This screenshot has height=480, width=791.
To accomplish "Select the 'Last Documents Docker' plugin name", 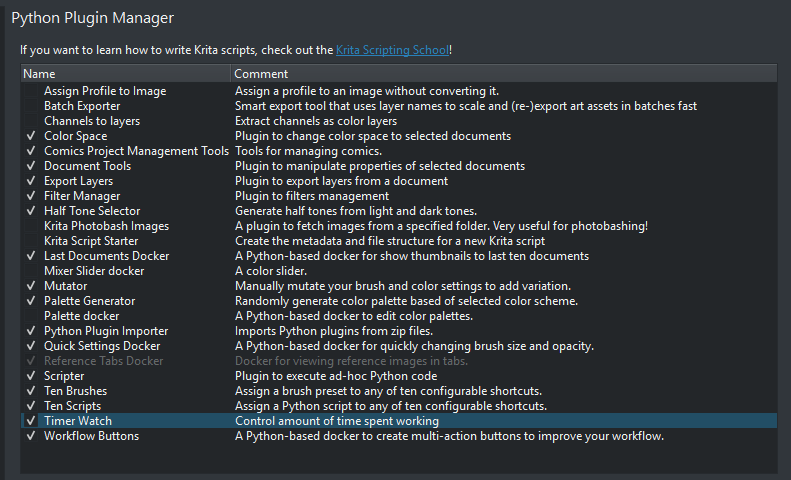I will (x=106, y=256).
